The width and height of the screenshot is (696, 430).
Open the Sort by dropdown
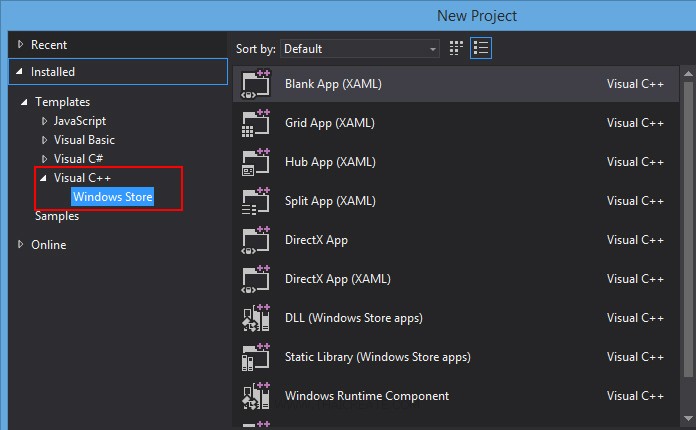click(x=360, y=48)
